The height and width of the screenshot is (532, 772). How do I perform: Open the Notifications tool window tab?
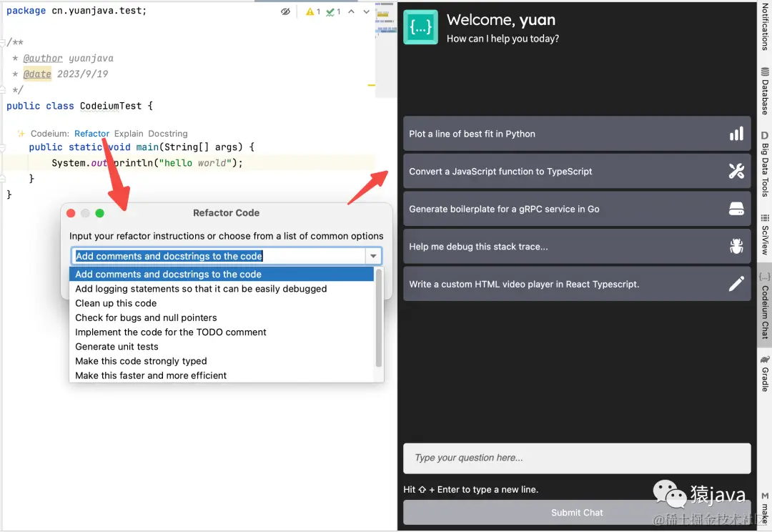click(x=765, y=26)
